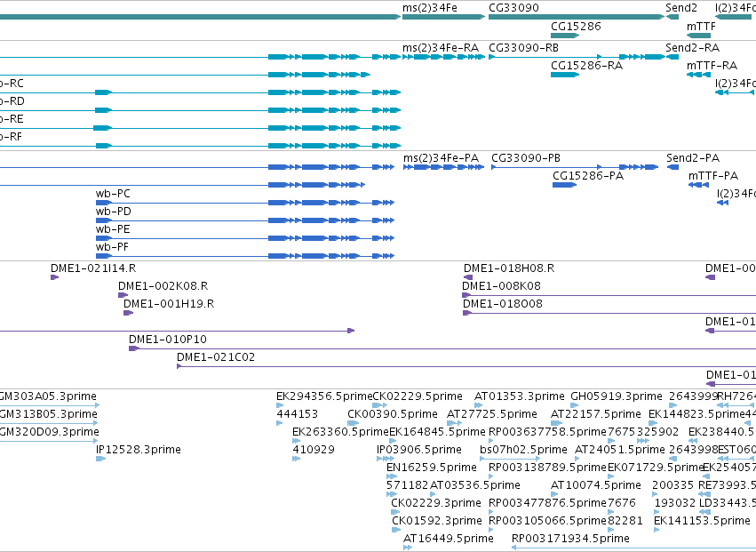The image size is (756, 552).
Task: Select the EK294356.5prime EST label
Action: click(324, 397)
